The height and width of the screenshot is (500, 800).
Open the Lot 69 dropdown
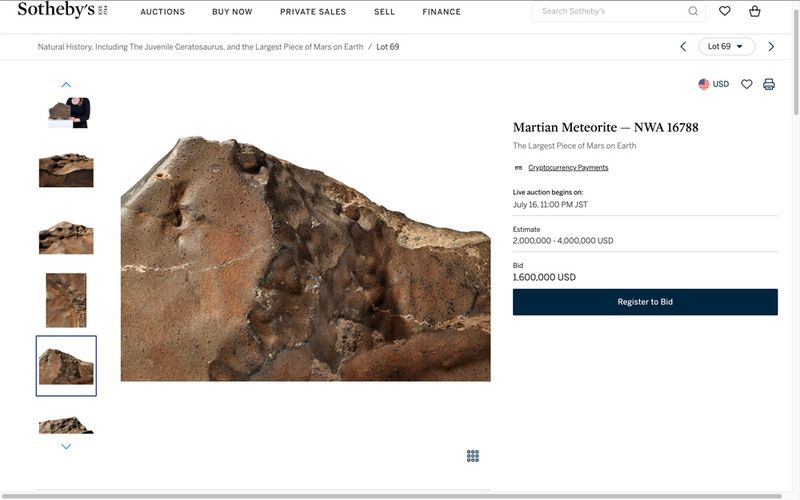[726, 47]
